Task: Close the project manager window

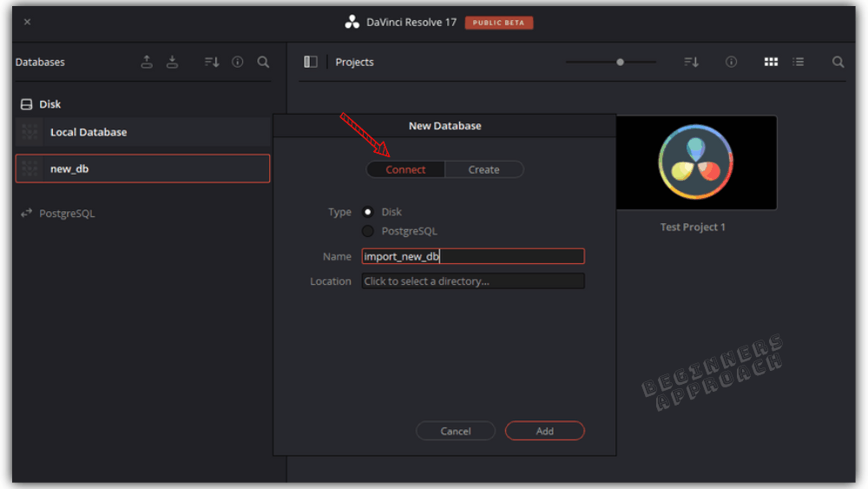Action: (27, 23)
